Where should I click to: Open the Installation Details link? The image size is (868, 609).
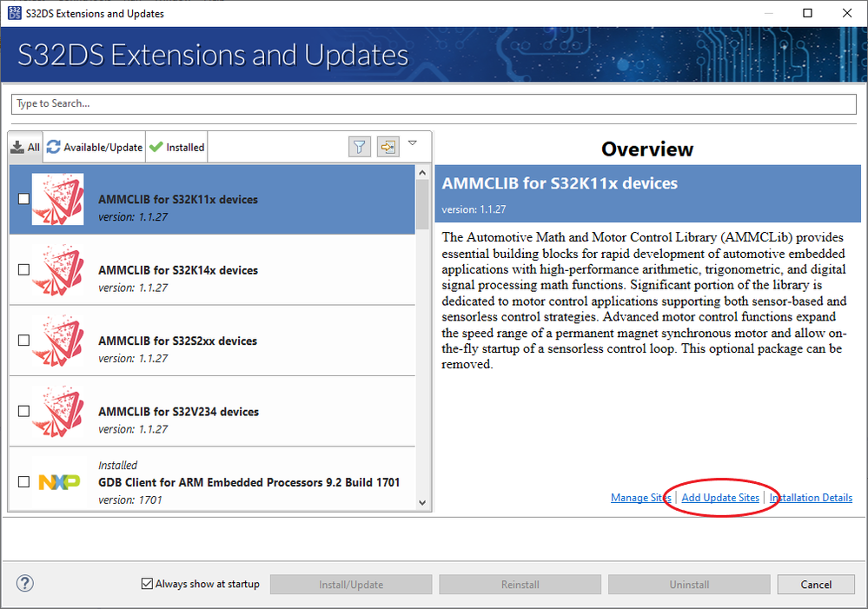tap(811, 498)
